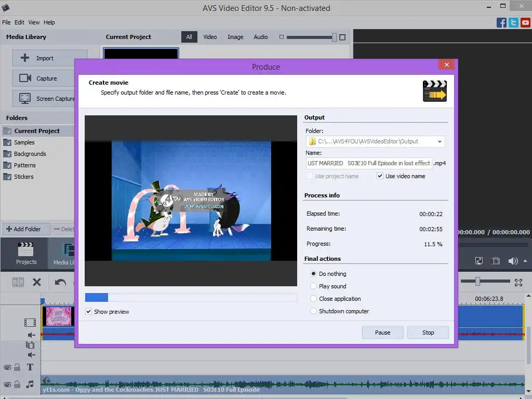Viewport: 532px width, 399px height.
Task: Open the View menu
Action: 34,22
